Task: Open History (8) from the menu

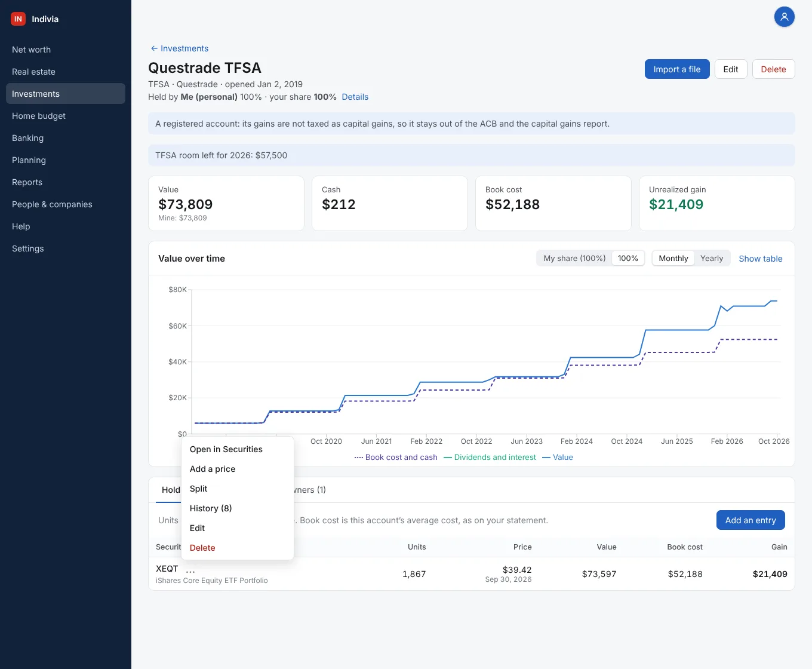Action: point(238,508)
